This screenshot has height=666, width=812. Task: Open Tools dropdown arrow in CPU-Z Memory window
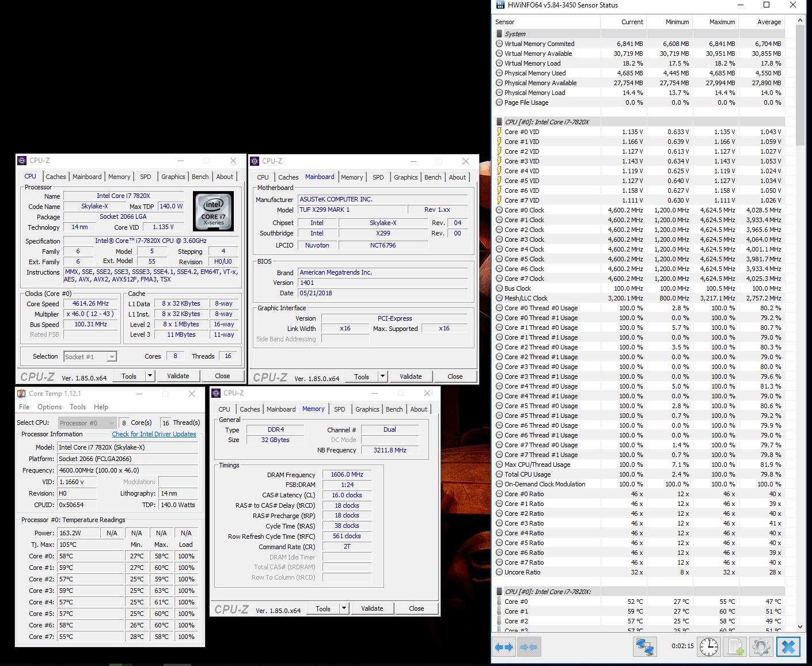click(x=344, y=608)
